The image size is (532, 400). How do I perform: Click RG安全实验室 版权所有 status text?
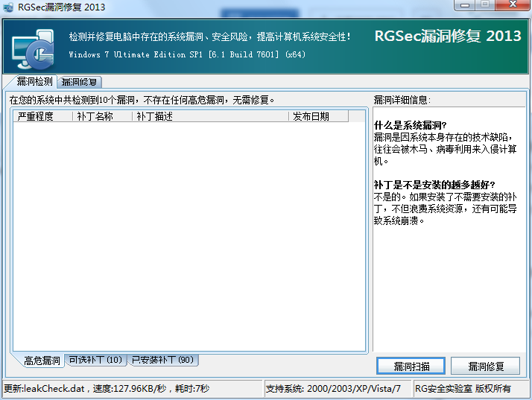click(463, 389)
